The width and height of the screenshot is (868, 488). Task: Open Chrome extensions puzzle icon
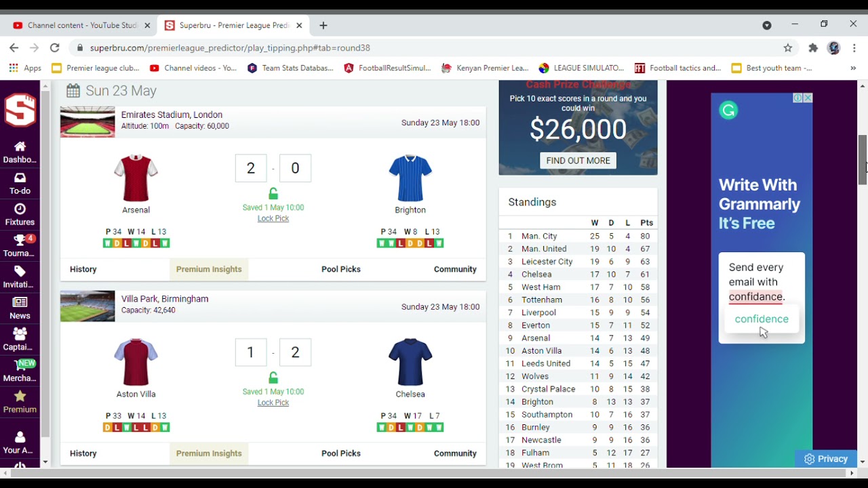point(813,48)
